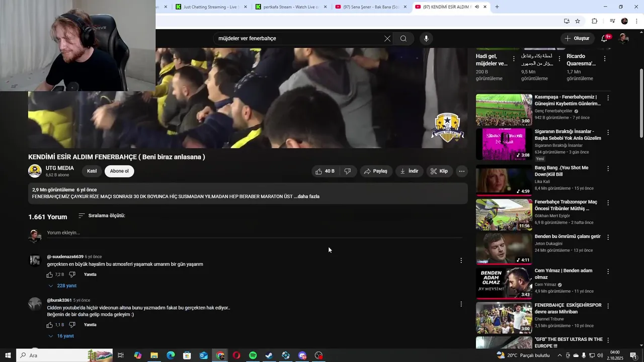Viewport: 644px width, 362px height.
Task: Start voice search with the microphone icon
Action: click(426, 39)
